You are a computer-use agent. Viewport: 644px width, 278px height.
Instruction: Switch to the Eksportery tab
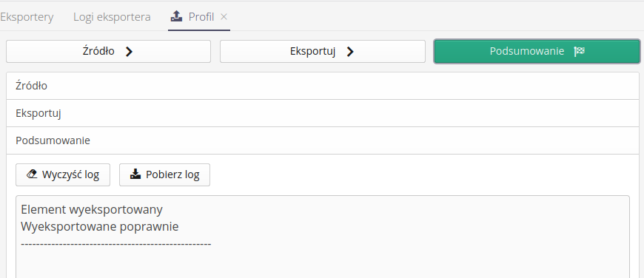[x=27, y=17]
